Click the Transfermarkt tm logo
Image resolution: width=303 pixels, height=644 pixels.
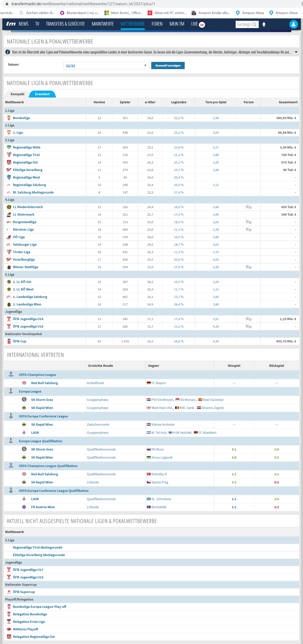pos(11,24)
